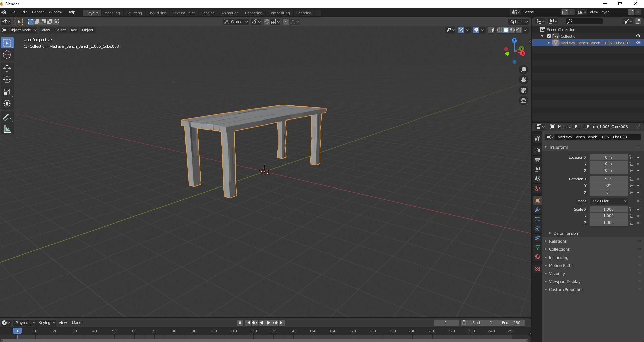The width and height of the screenshot is (644, 342).
Task: Open the Particles properties tab
Action: pyautogui.click(x=537, y=219)
